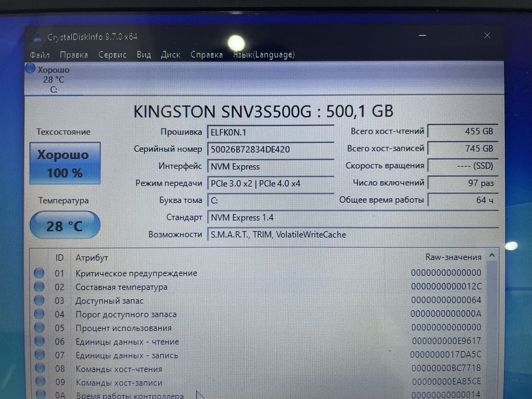Viewport: 532px width, 399px height.
Task: Open the Язык(Language) menu
Action: 263,55
